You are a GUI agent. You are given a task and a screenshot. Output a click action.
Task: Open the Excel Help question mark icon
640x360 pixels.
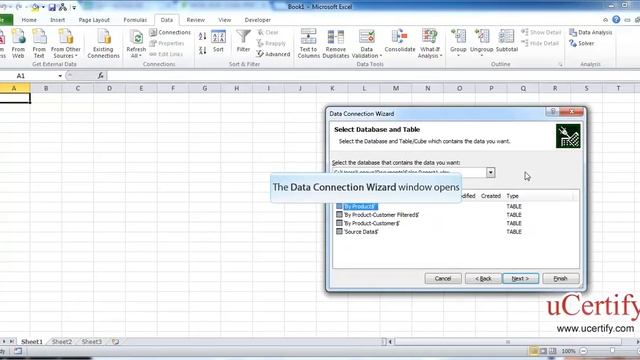click(616, 20)
